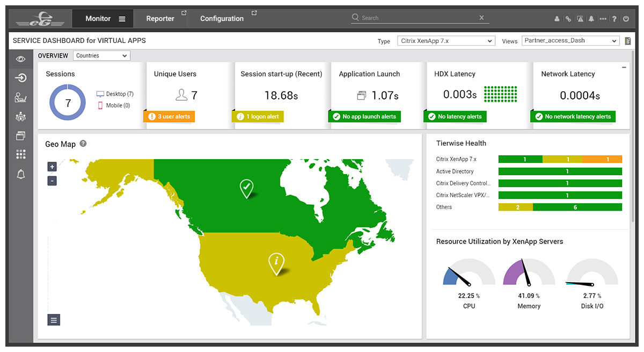Click the Geo Map help icon
Image resolution: width=644 pixels, height=352 pixels.
click(83, 143)
